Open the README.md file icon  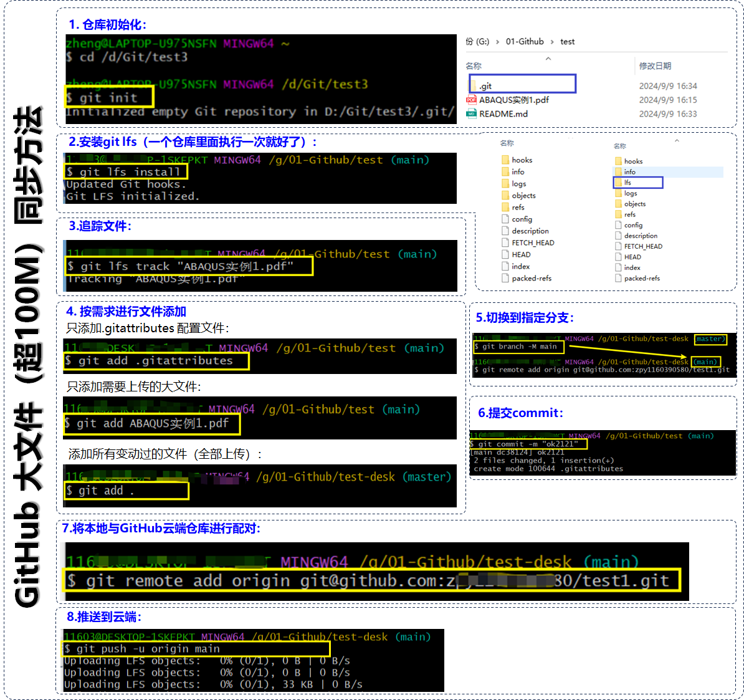471,113
